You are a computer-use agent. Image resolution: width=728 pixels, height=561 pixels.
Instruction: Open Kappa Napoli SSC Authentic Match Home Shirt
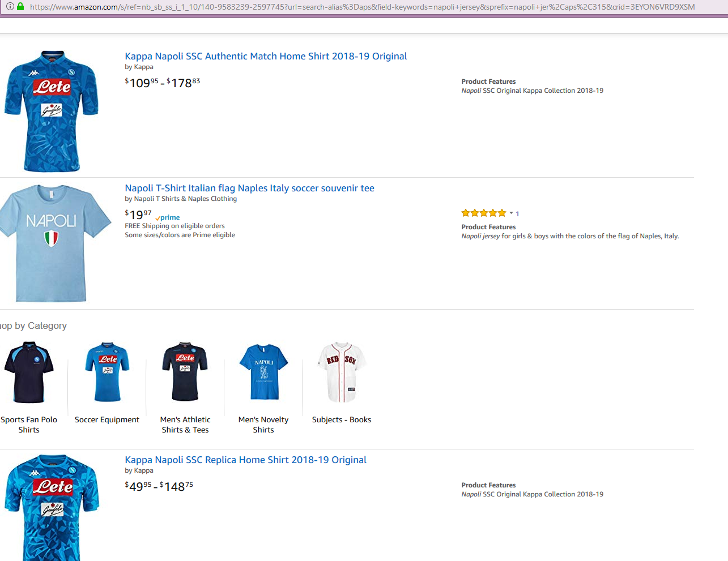266,56
